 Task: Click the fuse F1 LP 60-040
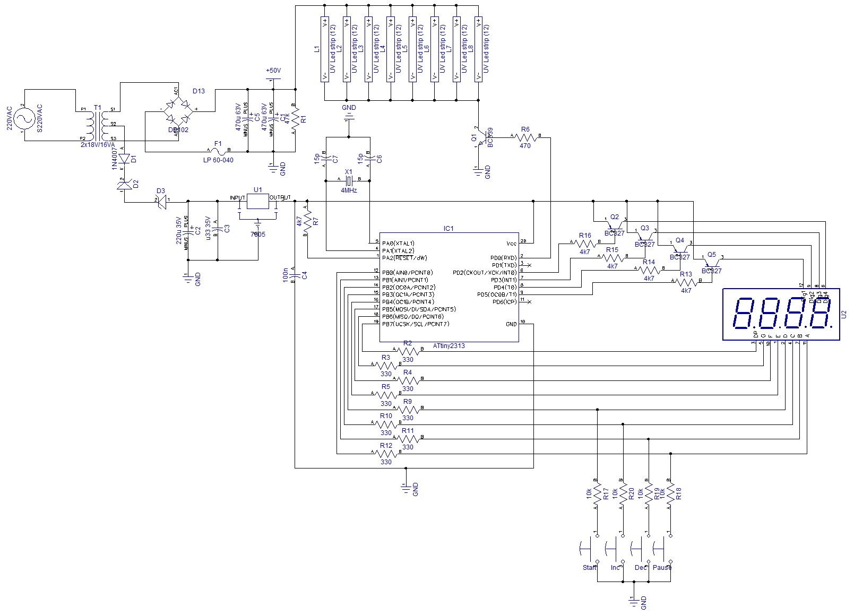point(218,151)
